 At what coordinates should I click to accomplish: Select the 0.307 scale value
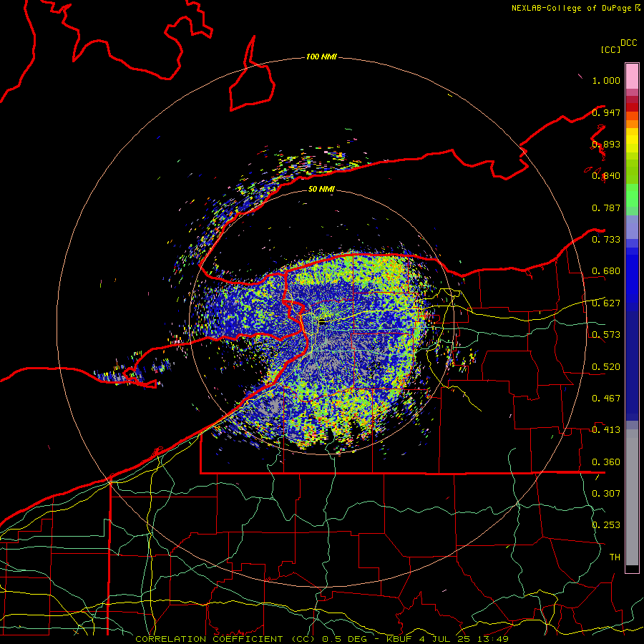click(x=606, y=493)
